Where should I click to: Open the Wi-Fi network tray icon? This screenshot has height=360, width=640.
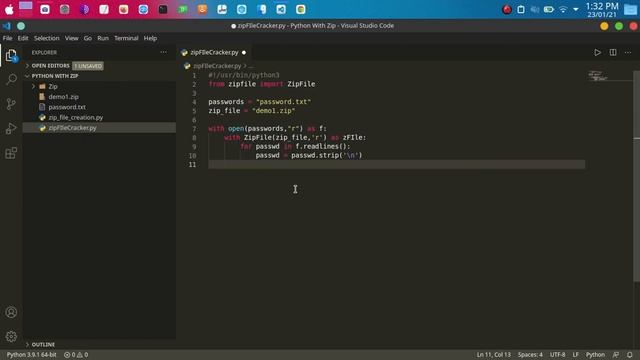563,9
